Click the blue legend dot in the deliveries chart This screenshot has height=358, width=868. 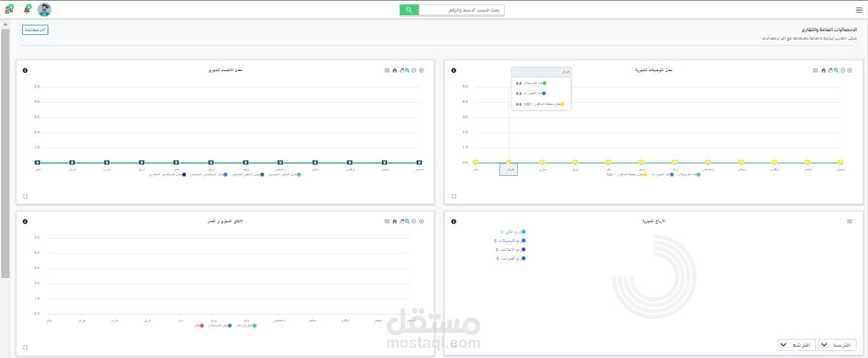[671, 174]
